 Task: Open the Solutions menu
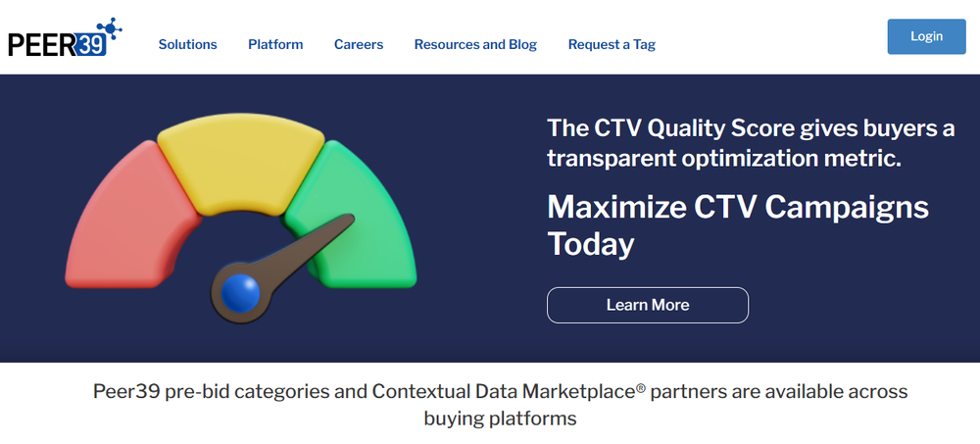[187, 44]
